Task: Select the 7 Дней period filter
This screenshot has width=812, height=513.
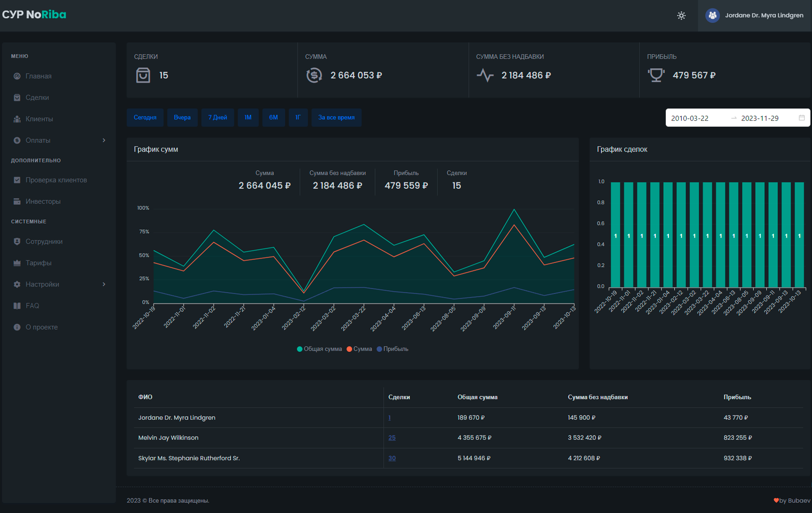Action: pos(218,117)
